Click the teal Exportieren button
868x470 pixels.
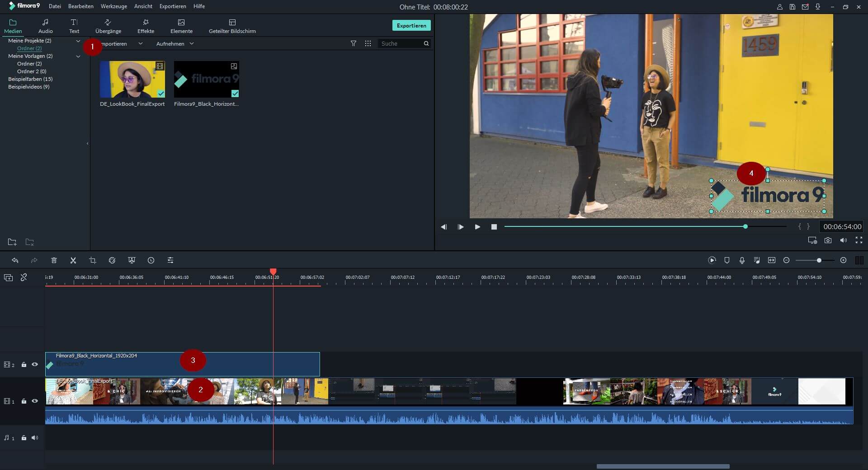coord(411,25)
